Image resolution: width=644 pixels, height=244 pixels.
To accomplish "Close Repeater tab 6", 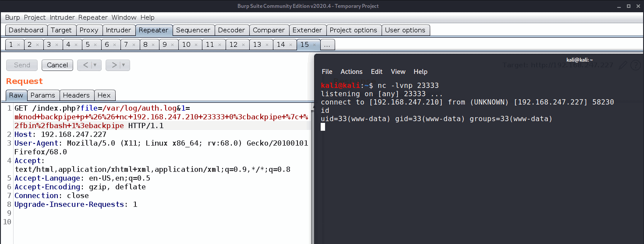I will click(x=115, y=45).
